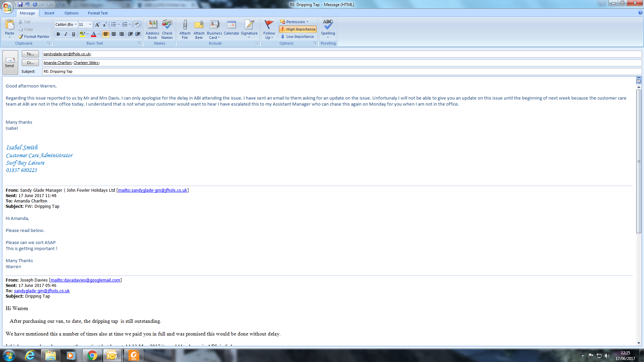Click the Send button

(x=10, y=62)
